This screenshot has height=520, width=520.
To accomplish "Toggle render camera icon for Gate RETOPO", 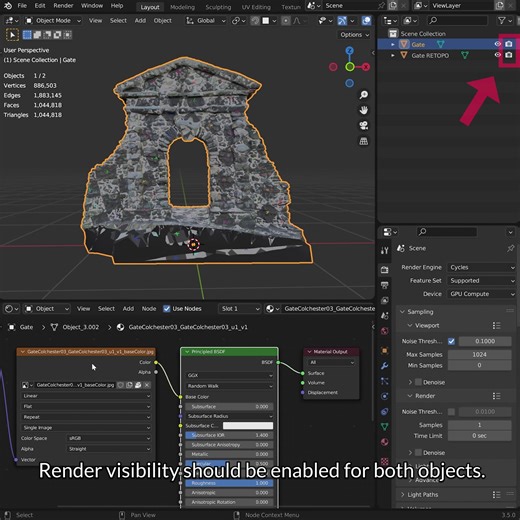I will [509, 55].
